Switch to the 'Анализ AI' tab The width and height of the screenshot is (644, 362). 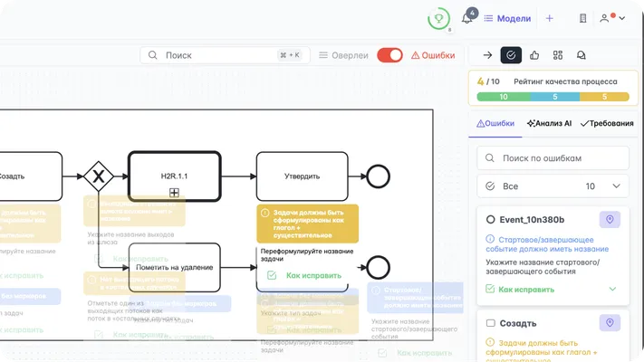pyautogui.click(x=549, y=123)
